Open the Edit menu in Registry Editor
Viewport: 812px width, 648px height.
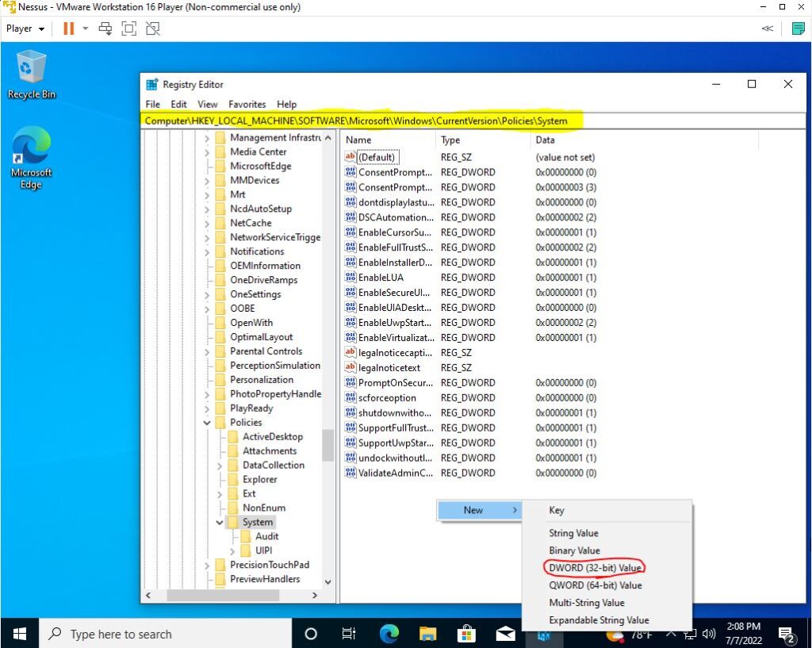tap(178, 104)
